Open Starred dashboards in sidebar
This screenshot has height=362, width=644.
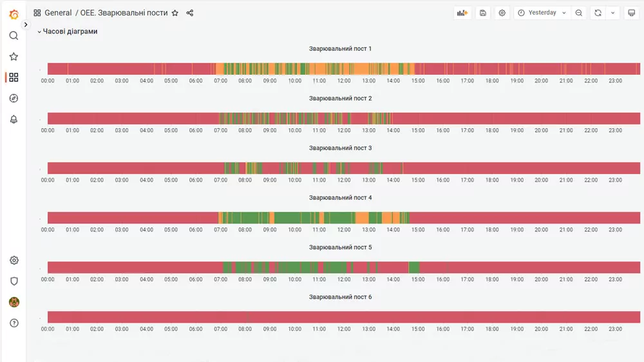tap(14, 57)
